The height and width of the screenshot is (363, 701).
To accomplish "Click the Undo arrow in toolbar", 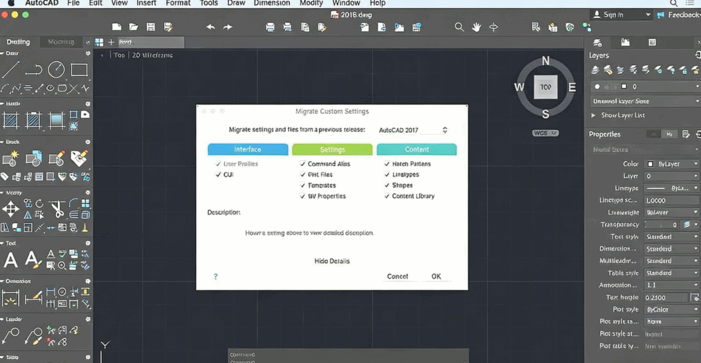I will tap(211, 27).
